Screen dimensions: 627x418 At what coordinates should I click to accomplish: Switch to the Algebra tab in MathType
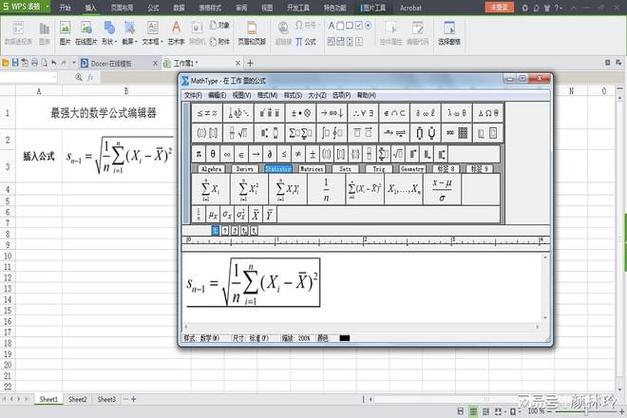pos(211,169)
